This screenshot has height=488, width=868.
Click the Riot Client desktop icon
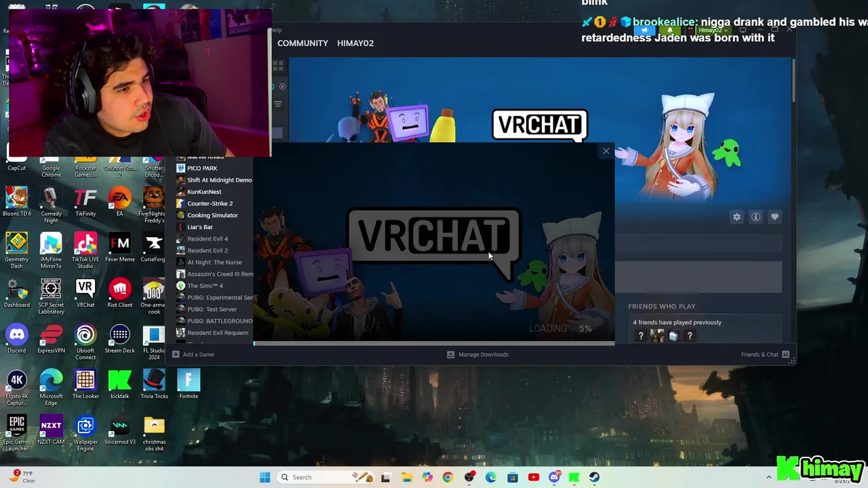pos(120,293)
